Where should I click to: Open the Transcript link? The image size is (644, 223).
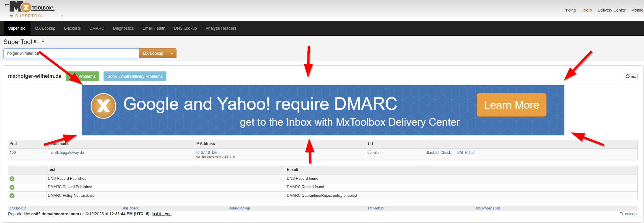[x=629, y=214]
